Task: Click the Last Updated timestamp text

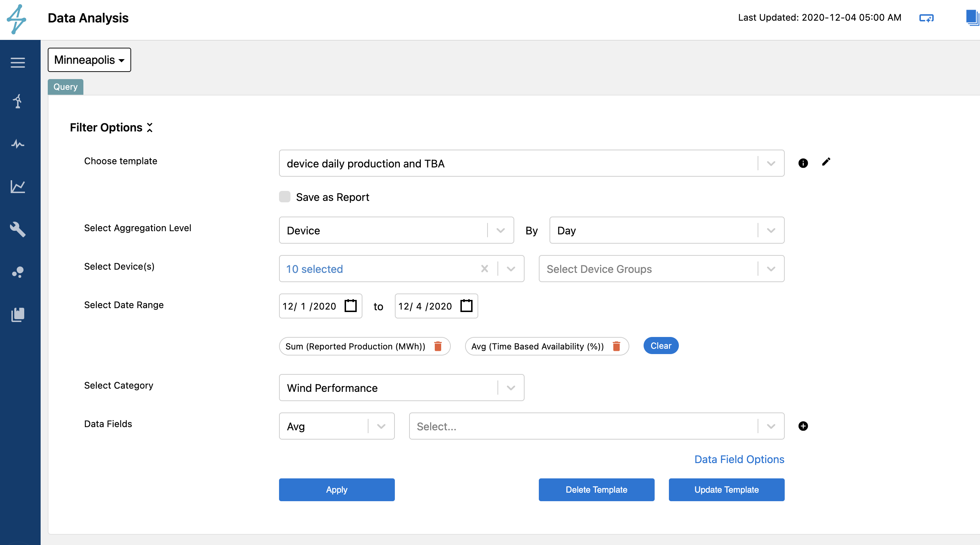Action: [819, 17]
